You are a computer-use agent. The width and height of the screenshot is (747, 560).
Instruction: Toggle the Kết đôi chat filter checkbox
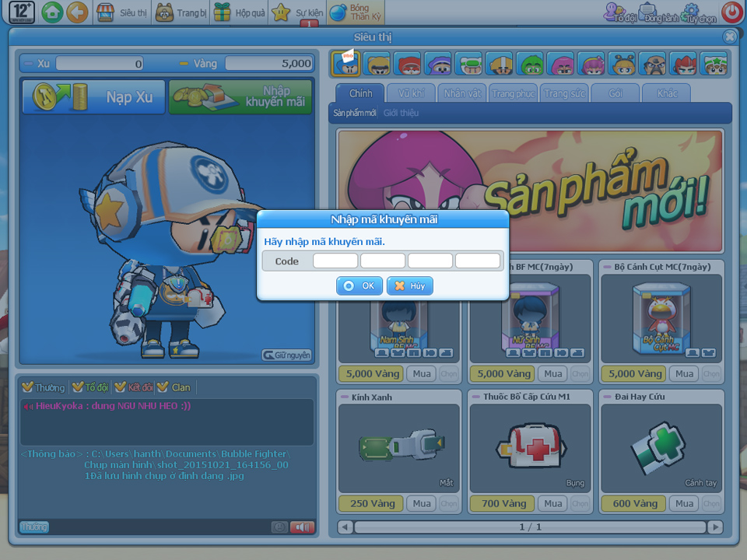[120, 387]
